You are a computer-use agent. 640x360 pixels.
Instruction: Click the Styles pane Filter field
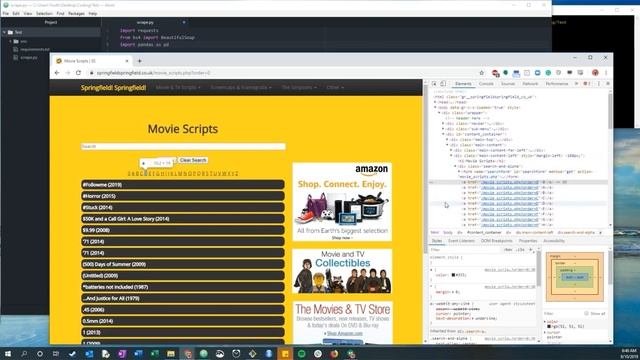[x=465, y=249]
